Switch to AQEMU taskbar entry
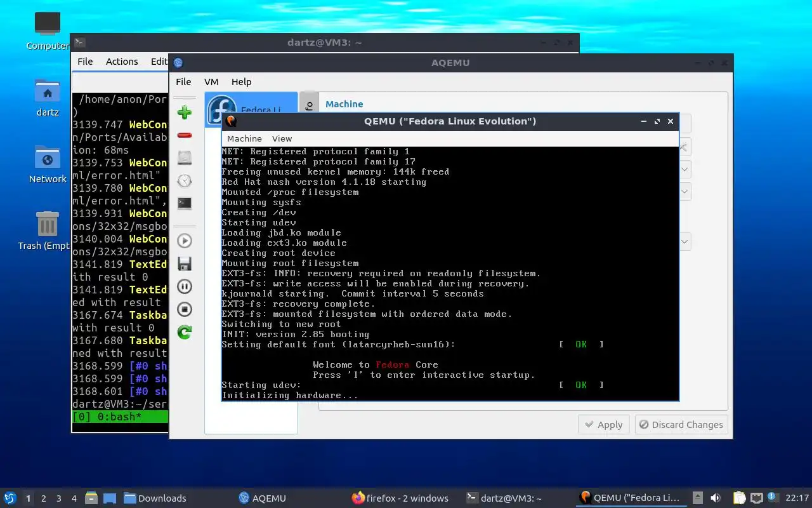 tap(262, 498)
